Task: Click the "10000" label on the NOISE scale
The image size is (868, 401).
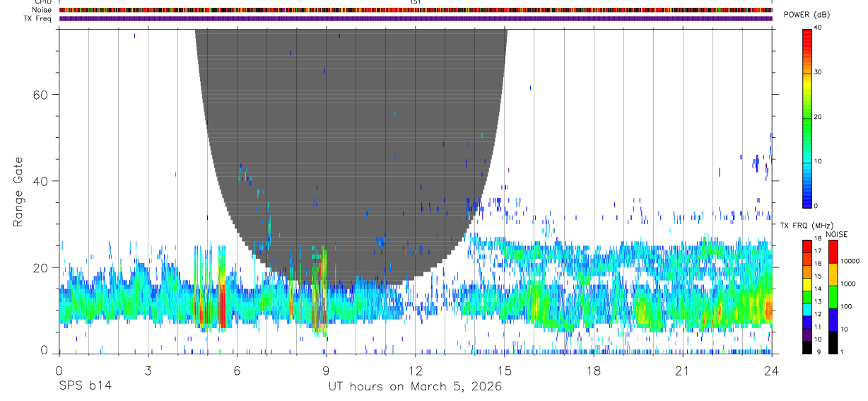Action: [x=850, y=262]
